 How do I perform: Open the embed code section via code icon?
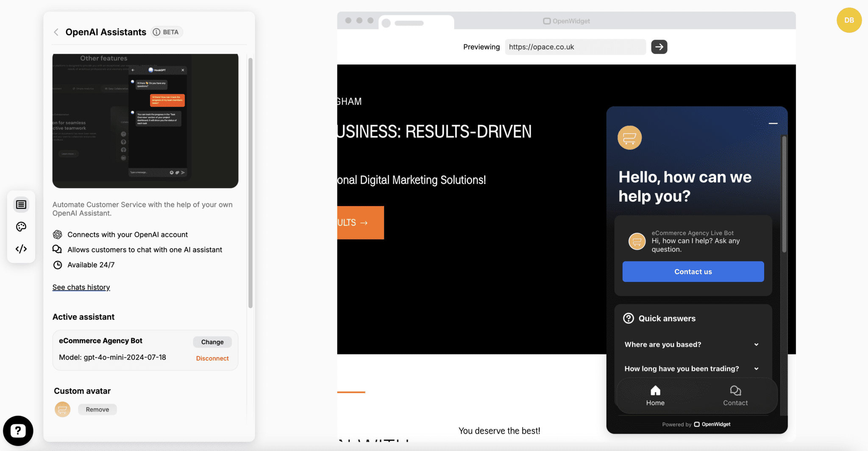[x=21, y=249]
